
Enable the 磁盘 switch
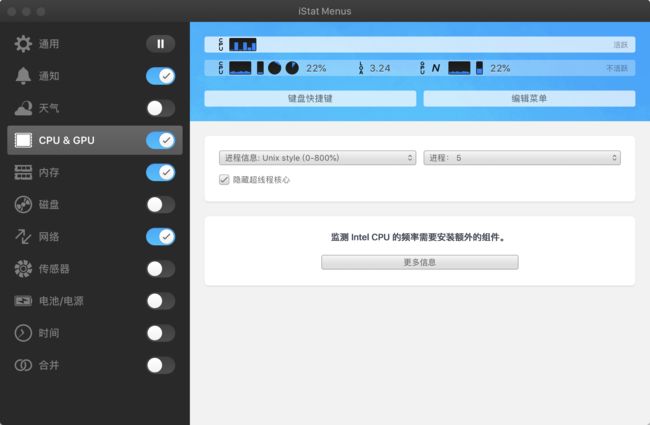(x=160, y=204)
